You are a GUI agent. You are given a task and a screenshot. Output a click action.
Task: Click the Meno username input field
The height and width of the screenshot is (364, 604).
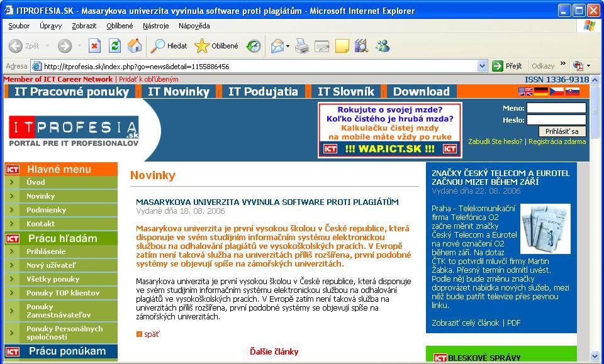(556, 108)
